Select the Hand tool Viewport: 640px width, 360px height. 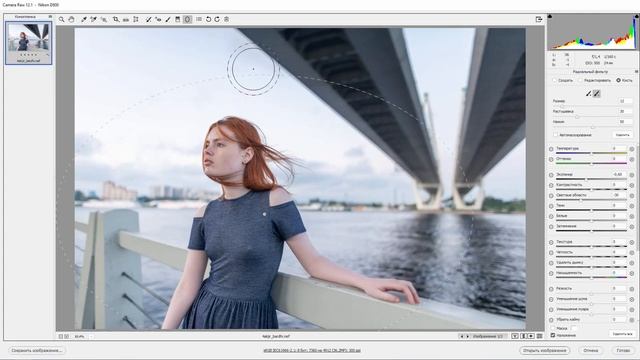coord(71,19)
